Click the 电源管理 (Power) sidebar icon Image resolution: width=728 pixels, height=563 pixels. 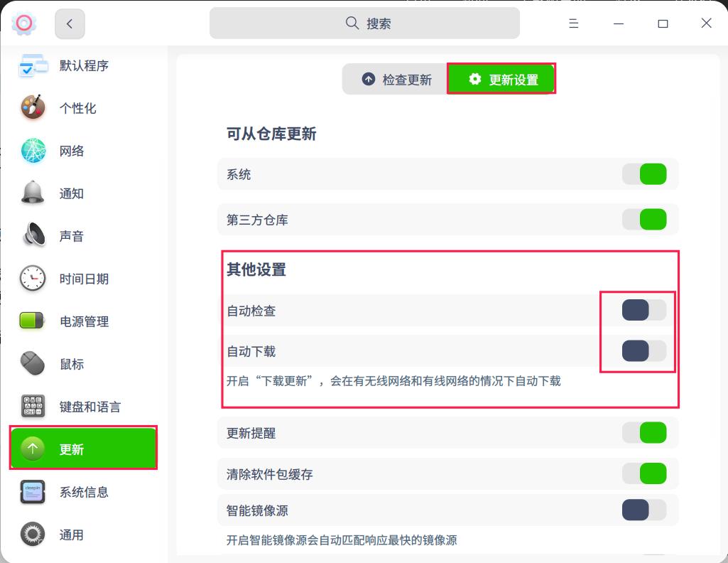coord(33,321)
